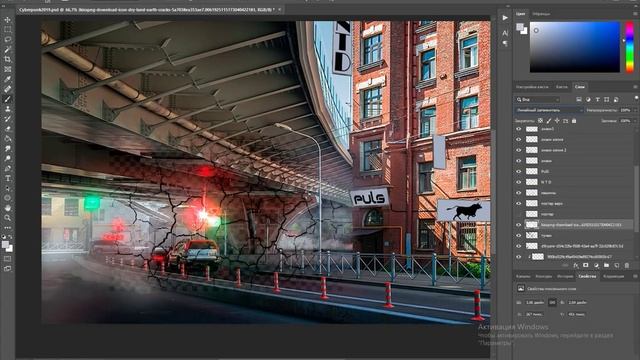Select the History Brush tool

(7, 119)
